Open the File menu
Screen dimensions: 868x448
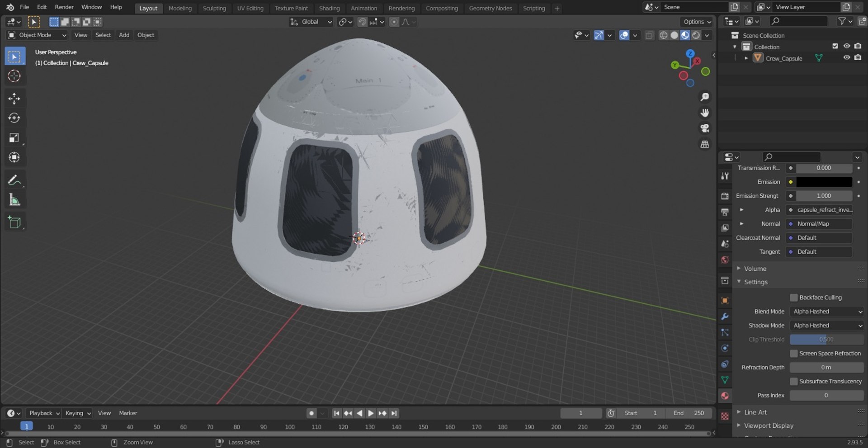pyautogui.click(x=24, y=7)
